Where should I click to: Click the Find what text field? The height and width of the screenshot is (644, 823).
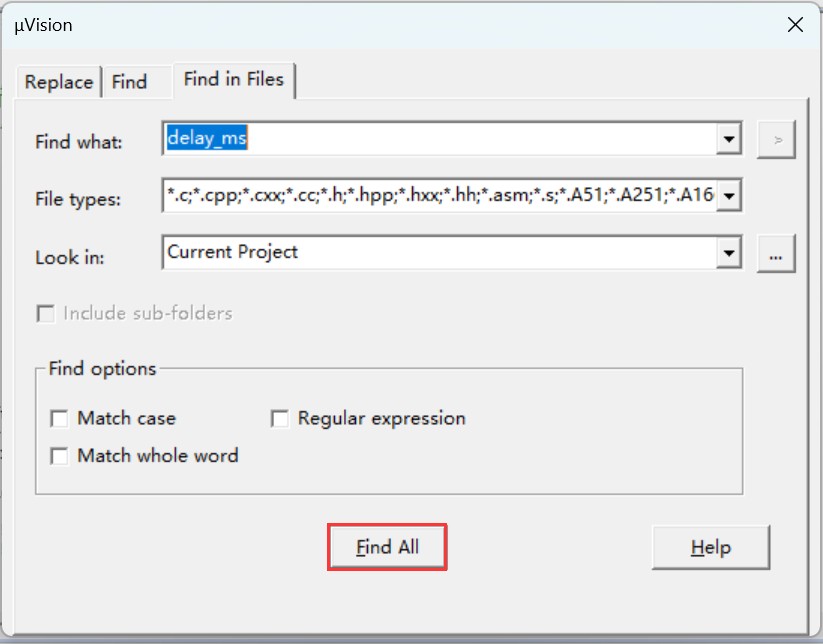point(440,139)
